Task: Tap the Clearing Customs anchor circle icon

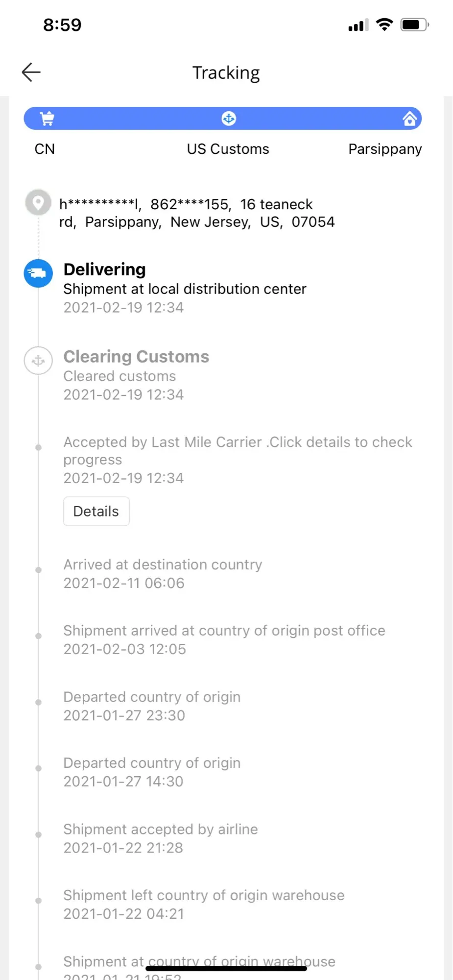Action: click(x=38, y=361)
